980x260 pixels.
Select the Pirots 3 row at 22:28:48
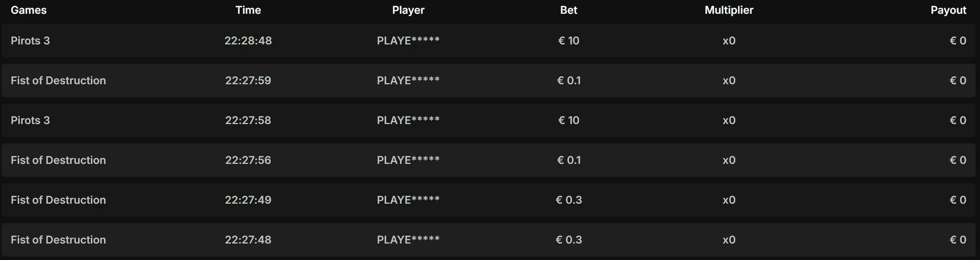click(x=31, y=41)
